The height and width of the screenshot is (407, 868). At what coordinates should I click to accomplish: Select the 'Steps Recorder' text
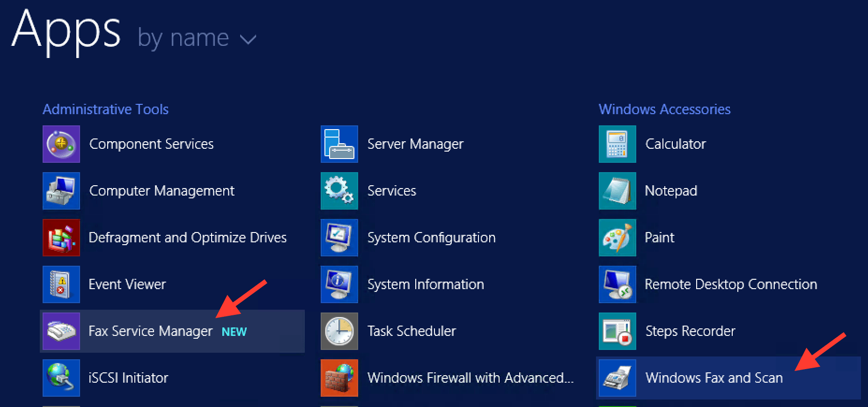(x=690, y=331)
